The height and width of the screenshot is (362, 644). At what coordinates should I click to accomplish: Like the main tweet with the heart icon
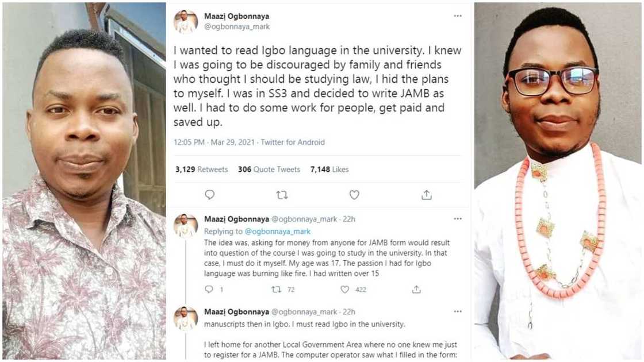[354, 195]
